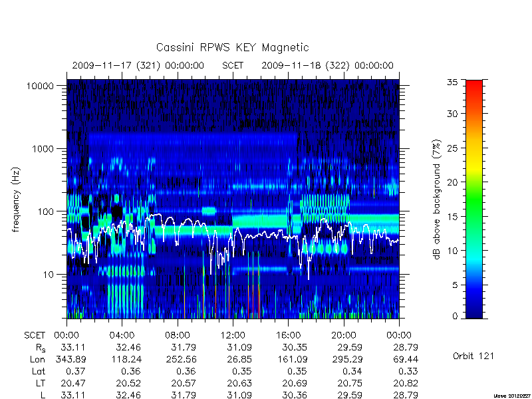Click the 100 frequency tick label
Screen dimensions: 532x399
pos(46,211)
